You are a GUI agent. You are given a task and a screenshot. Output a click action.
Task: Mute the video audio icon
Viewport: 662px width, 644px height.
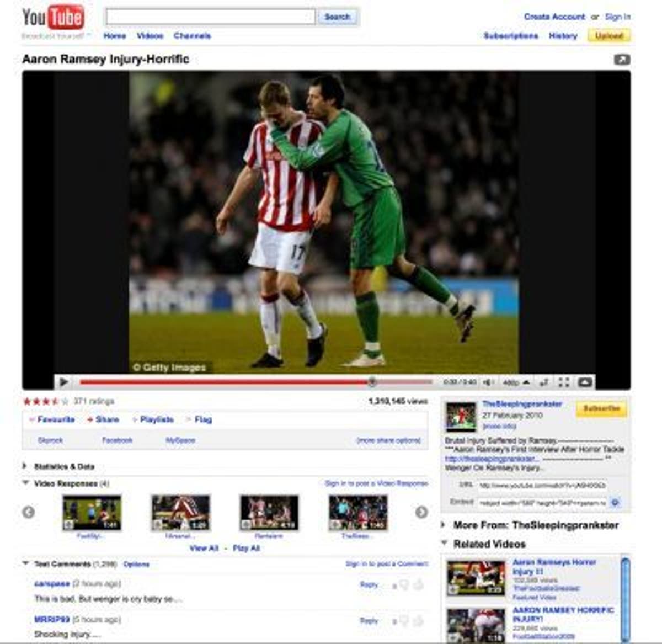point(487,381)
